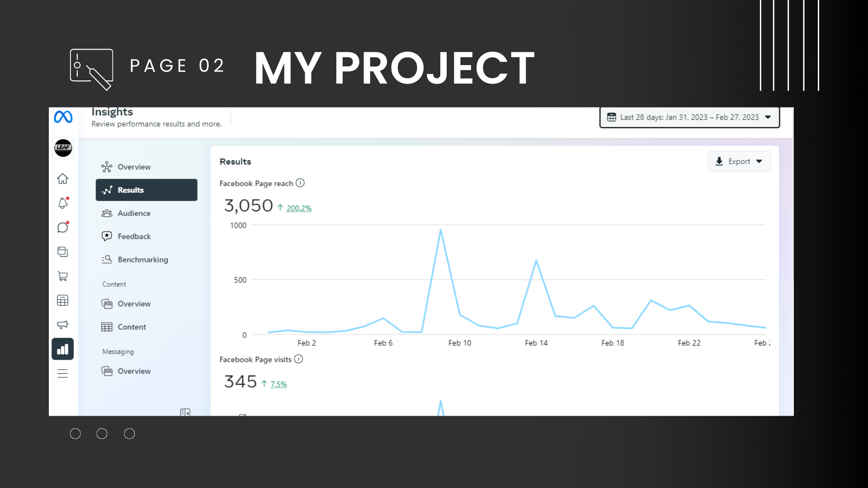Open the Home icon in sidebar
The height and width of the screenshot is (488, 868).
63,179
